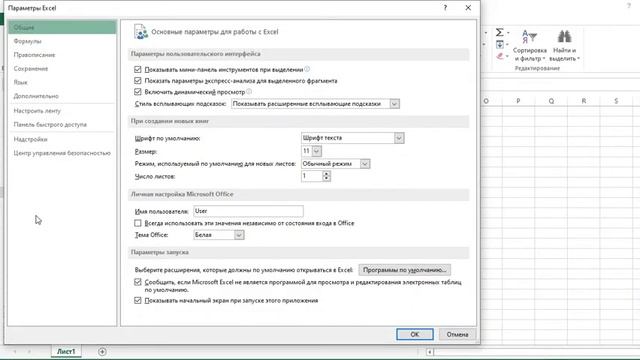640x360 pixels.
Task: Open Стиль всплывающих подсказок dropdown
Action: 394,104
